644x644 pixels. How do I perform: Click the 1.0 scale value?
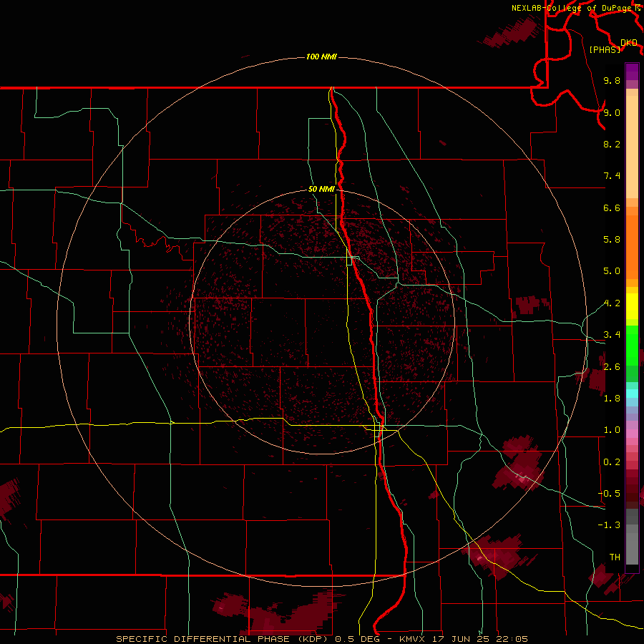point(612,430)
